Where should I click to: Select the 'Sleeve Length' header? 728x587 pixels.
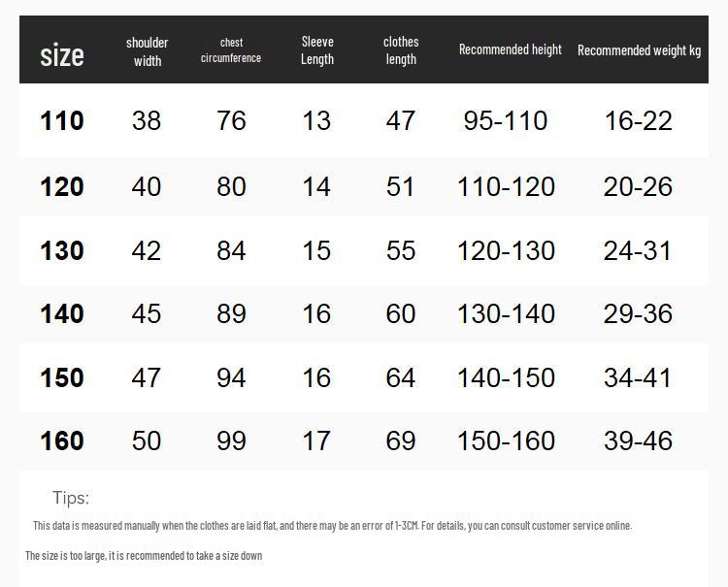pos(317,50)
